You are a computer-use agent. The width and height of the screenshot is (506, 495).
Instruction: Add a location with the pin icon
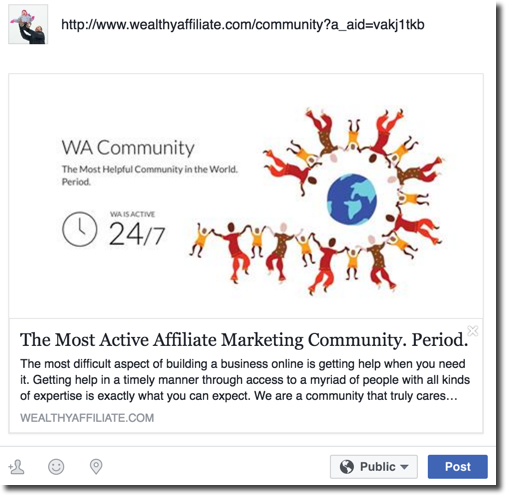[x=96, y=467]
